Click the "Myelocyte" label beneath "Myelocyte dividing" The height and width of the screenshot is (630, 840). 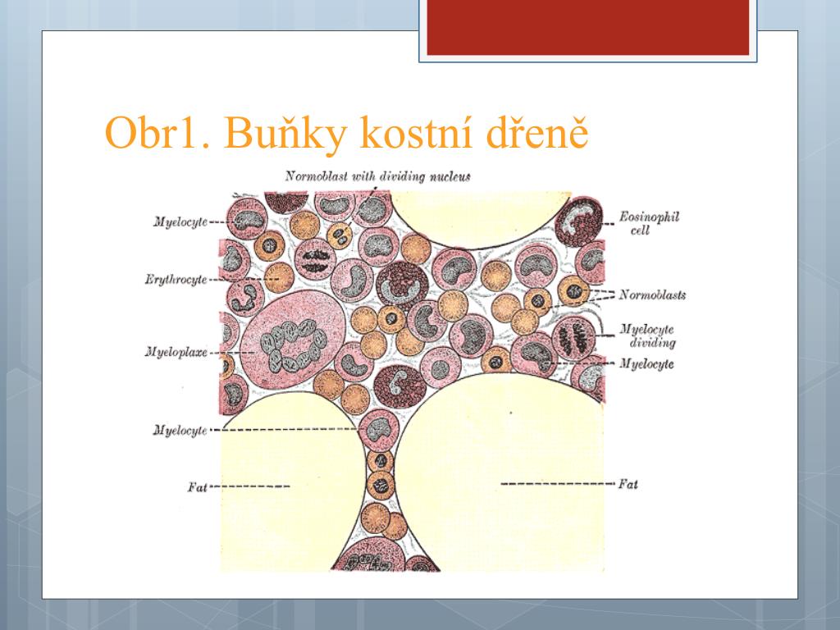pos(646,363)
